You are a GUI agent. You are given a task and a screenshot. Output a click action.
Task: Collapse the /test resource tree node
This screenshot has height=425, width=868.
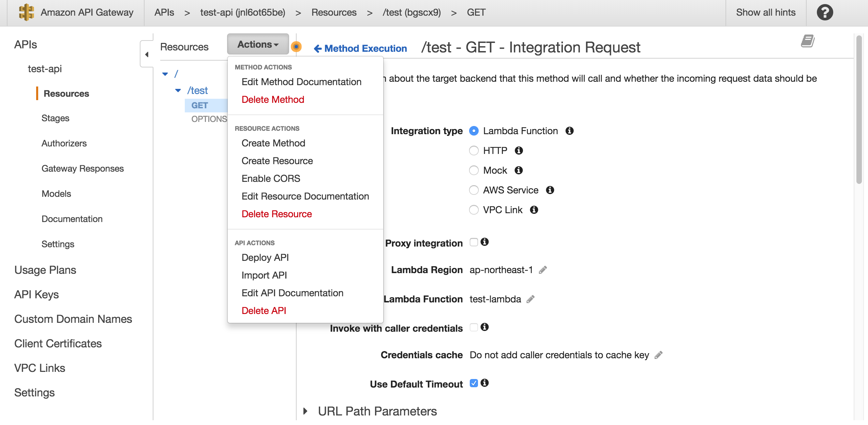[x=178, y=90]
